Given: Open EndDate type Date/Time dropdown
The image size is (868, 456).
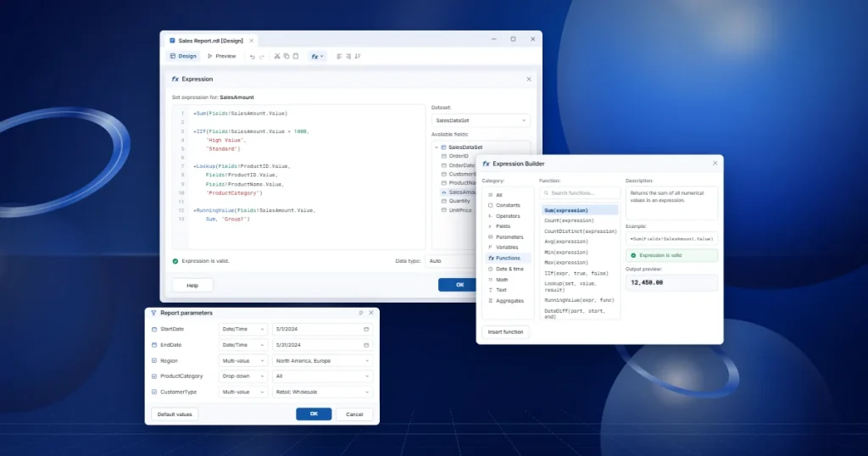Looking at the screenshot, I should (x=243, y=345).
